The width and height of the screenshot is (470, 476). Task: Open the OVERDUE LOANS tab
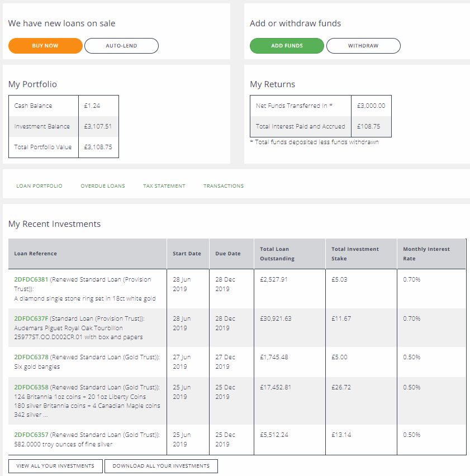[103, 186]
